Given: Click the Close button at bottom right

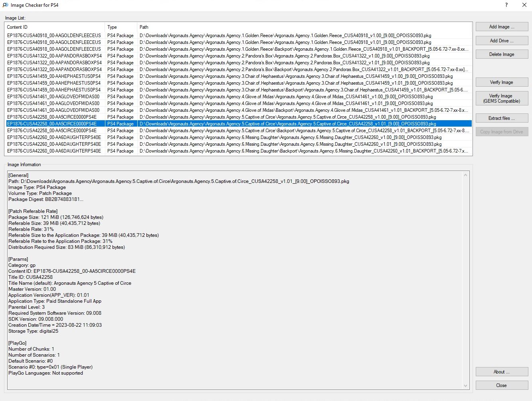Looking at the screenshot, I should pos(502,385).
